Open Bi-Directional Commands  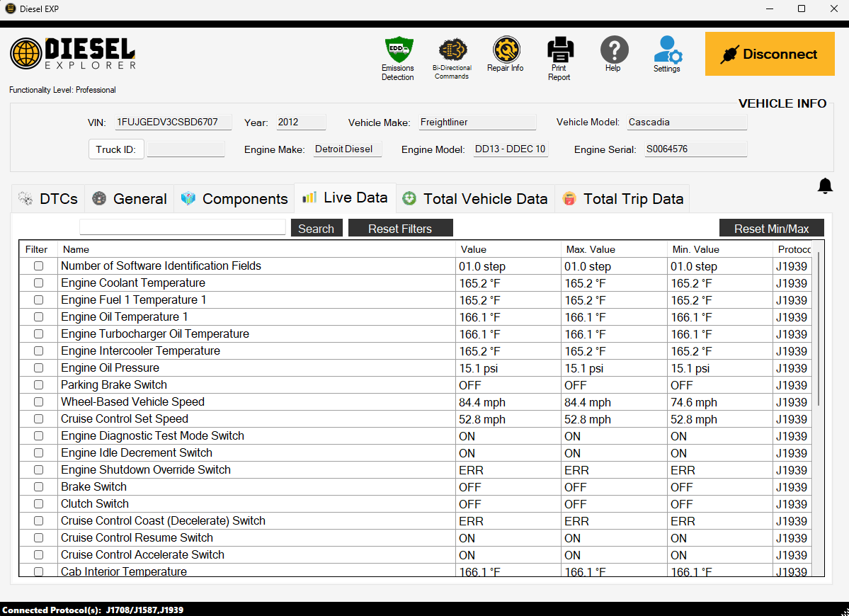(452, 59)
